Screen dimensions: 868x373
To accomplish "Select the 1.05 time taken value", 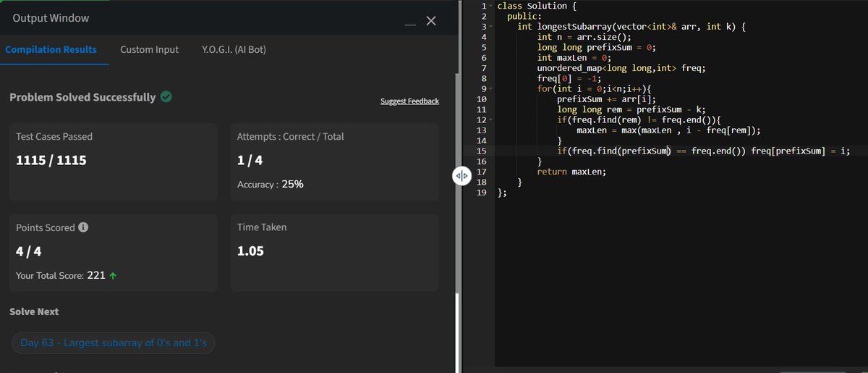I will (x=250, y=251).
